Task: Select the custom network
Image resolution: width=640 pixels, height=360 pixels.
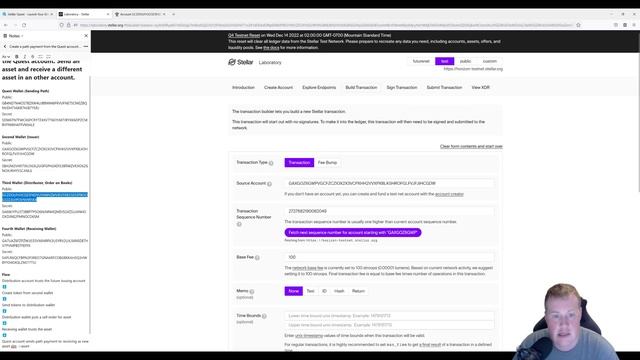Action: point(490,61)
